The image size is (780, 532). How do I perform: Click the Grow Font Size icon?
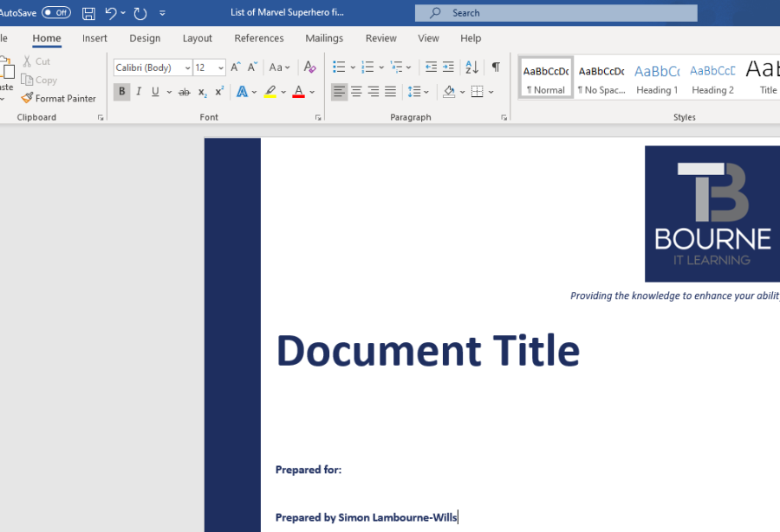point(235,68)
